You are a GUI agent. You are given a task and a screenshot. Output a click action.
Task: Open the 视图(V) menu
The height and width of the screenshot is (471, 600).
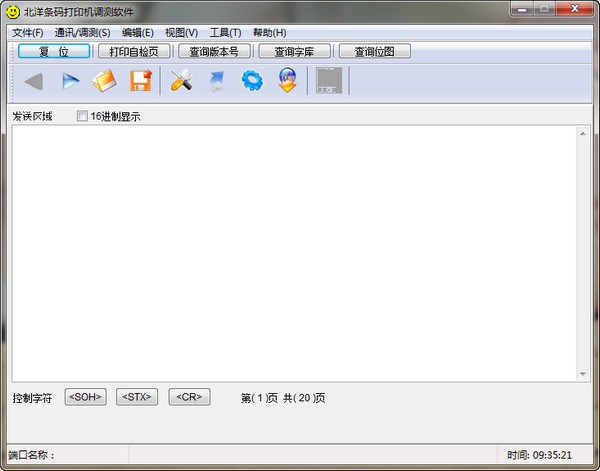coord(181,33)
